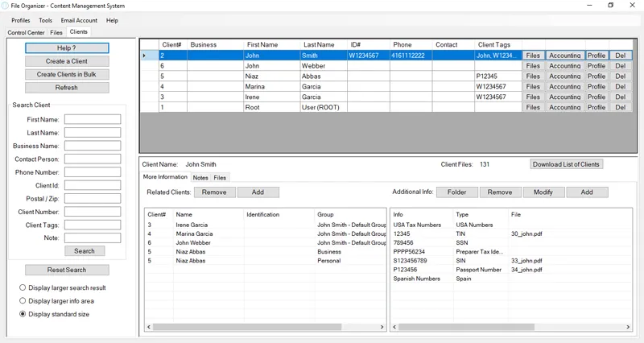Viewport: 644px width, 343px height.
Task: Select the S123456789 SIN info row
Action: [x=511, y=260]
